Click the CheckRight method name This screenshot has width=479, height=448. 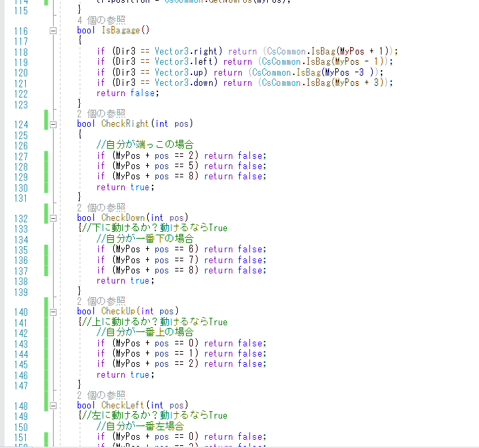point(125,123)
